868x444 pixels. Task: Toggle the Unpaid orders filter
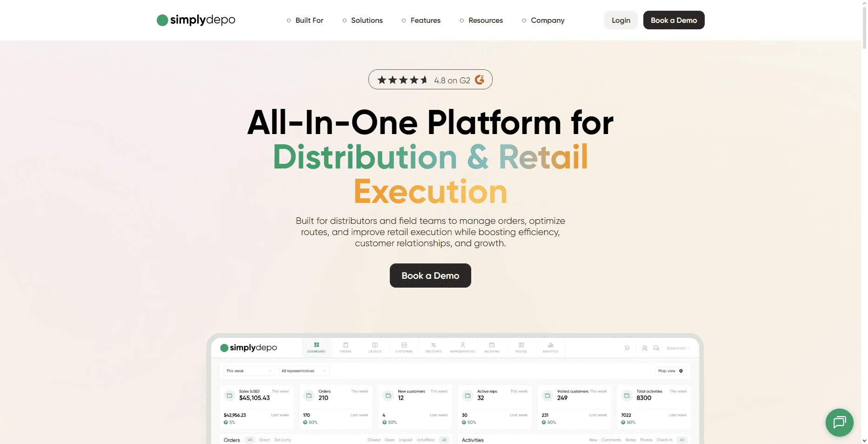coord(406,439)
